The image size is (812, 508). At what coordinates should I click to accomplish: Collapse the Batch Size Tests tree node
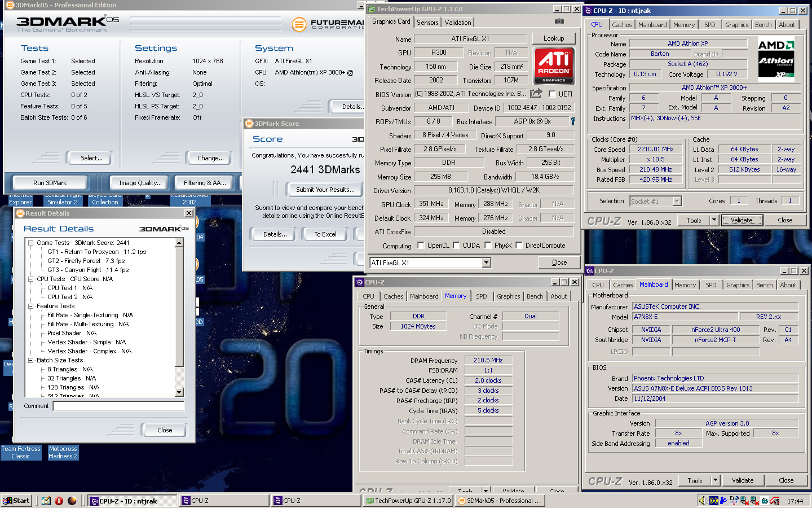[x=31, y=360]
